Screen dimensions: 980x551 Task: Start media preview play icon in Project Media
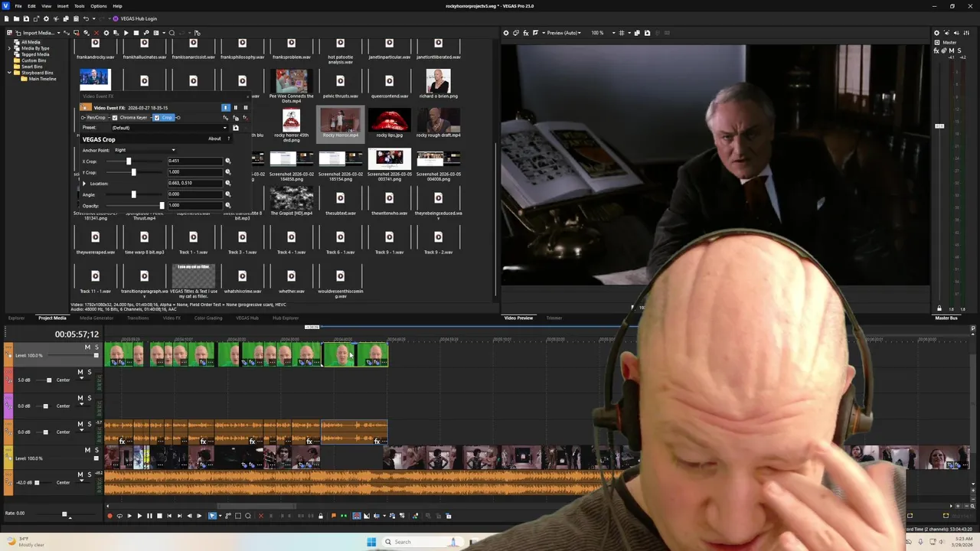pos(126,33)
